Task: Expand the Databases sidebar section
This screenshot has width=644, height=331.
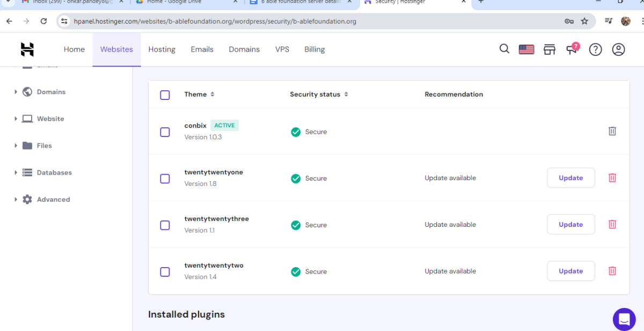Action: 54,172
